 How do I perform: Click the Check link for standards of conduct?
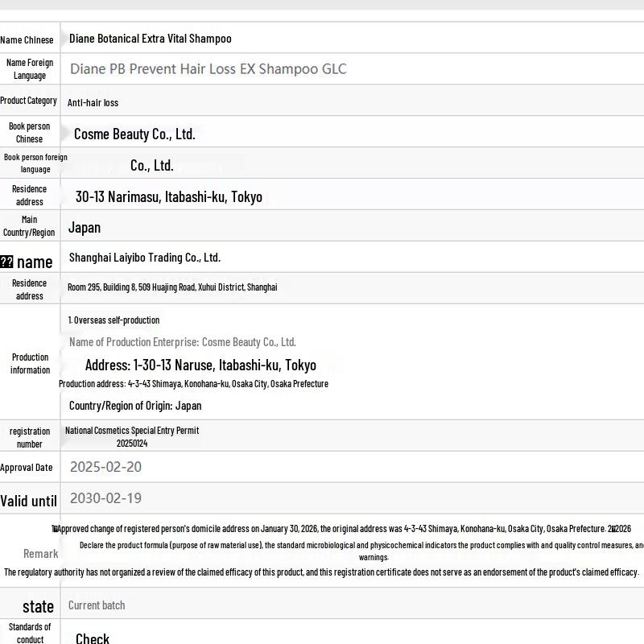(93, 638)
